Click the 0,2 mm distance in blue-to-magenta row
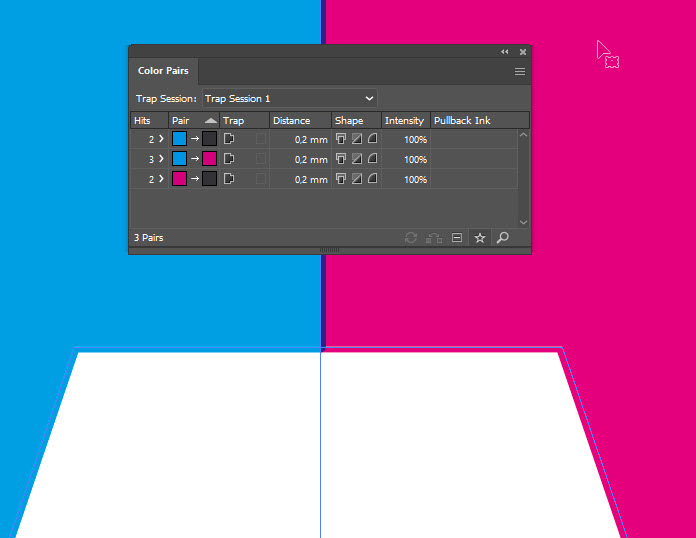Image resolution: width=696 pixels, height=538 pixels. tap(311, 160)
